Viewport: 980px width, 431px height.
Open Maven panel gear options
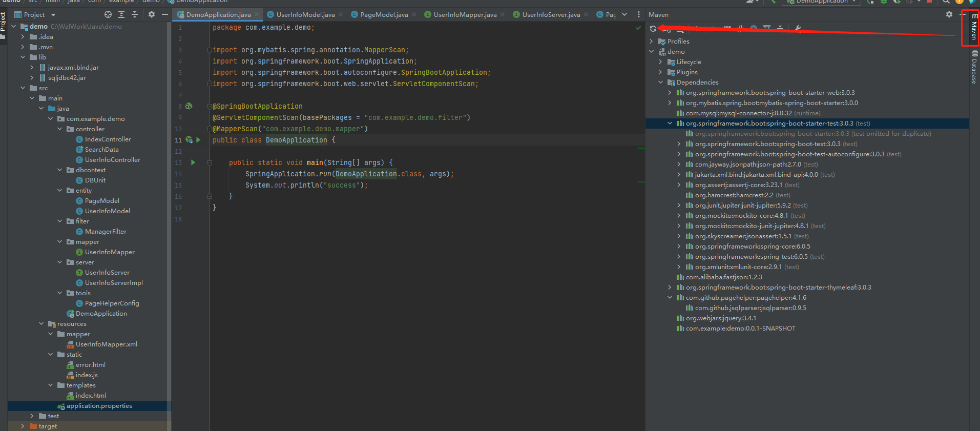click(x=949, y=14)
